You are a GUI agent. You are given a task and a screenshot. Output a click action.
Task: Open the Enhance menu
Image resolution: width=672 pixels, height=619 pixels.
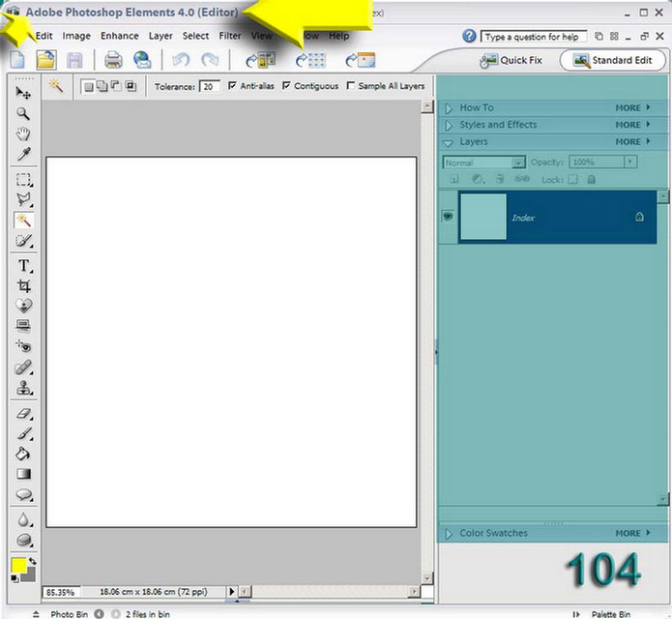click(x=120, y=36)
